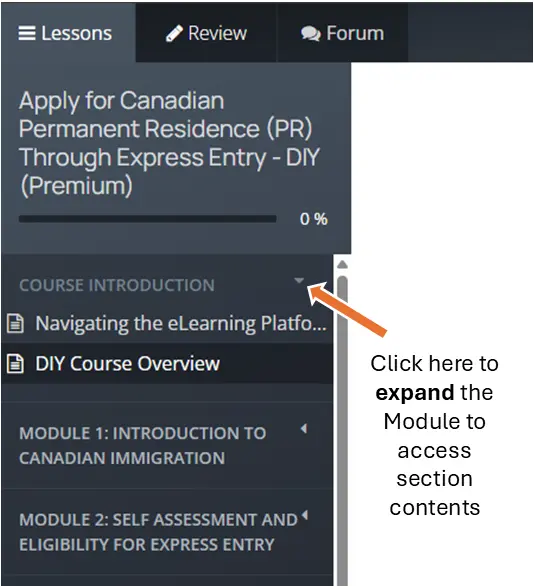The height and width of the screenshot is (586, 534).
Task: Expand Module 2 with its side arrow
Action: coord(305,515)
